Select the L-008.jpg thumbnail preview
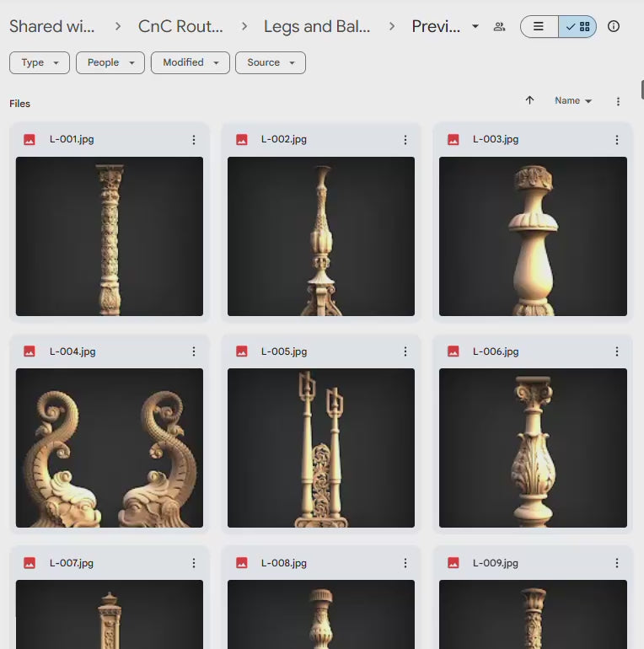 321,614
